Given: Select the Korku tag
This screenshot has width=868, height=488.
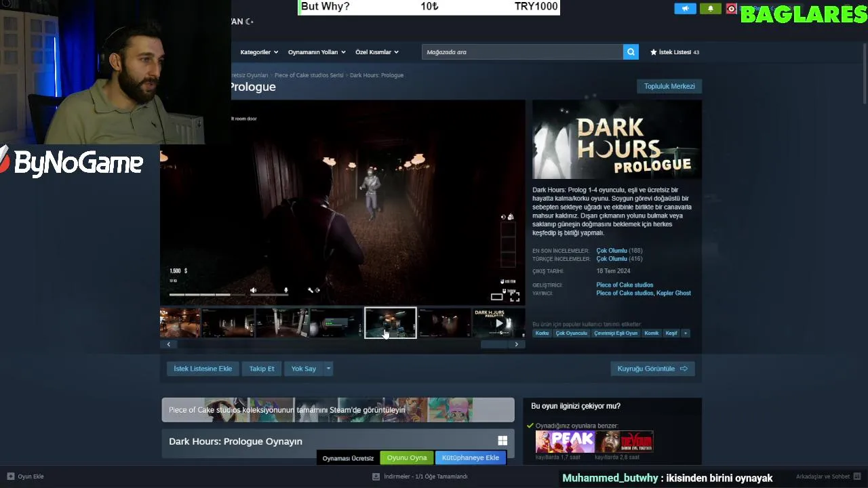Looking at the screenshot, I should pyautogui.click(x=542, y=333).
